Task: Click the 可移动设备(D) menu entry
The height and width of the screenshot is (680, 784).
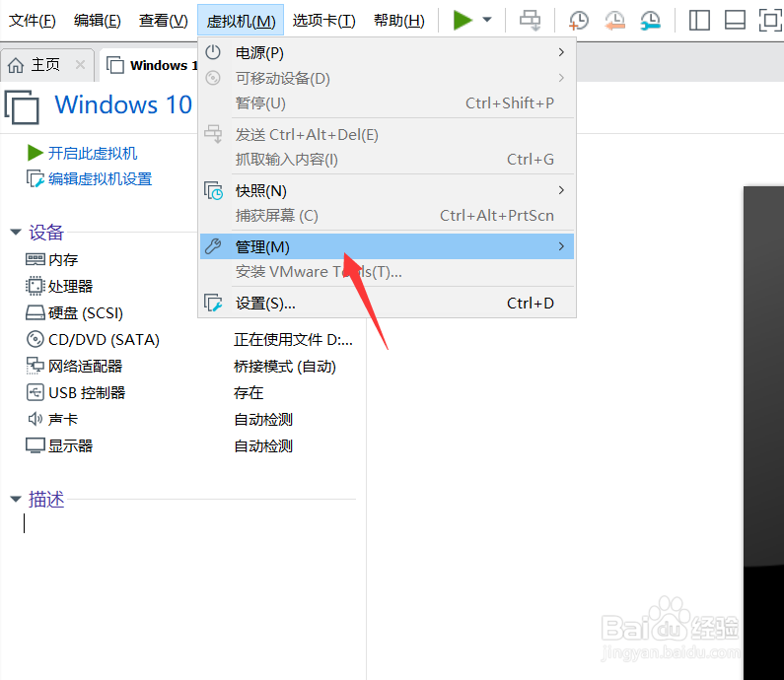Action: click(387, 78)
